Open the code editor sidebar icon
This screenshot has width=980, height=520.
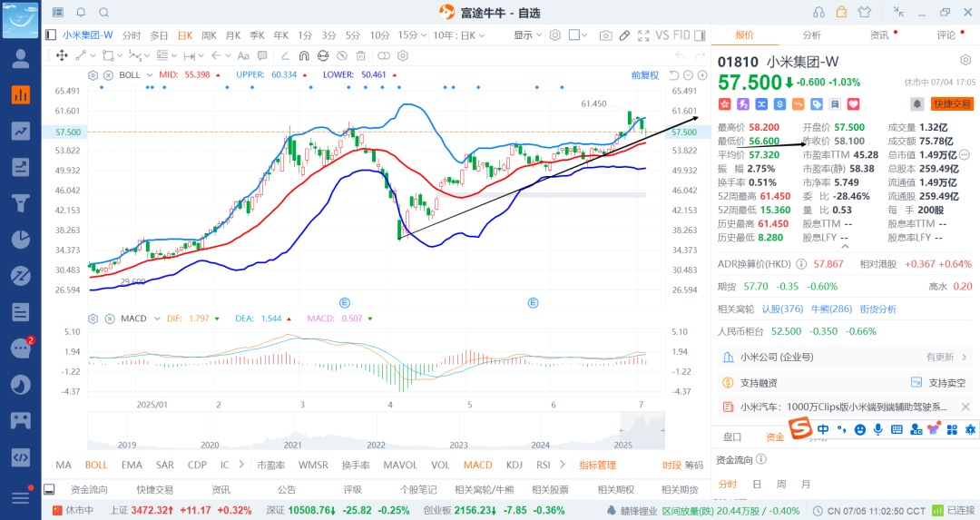click(21, 457)
